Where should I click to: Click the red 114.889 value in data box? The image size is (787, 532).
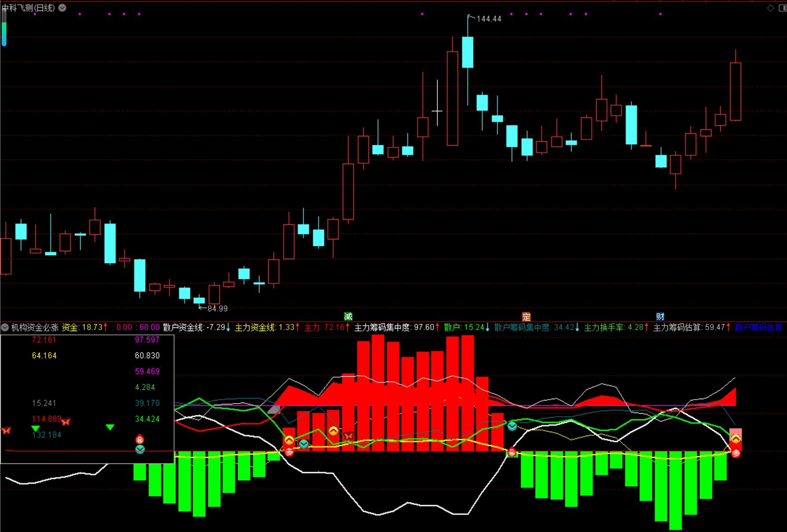(46, 418)
